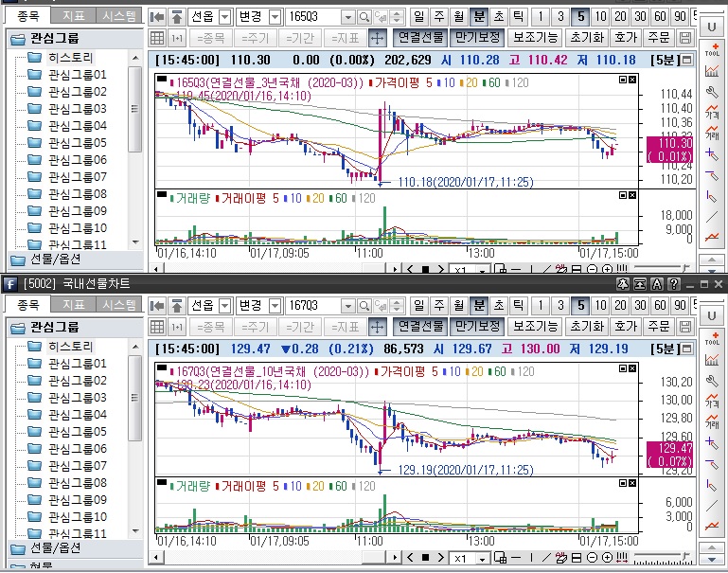Viewport: 728px width, 573px height.
Task: Switch to the 시스템 tab in the bottom panel
Action: point(119,304)
